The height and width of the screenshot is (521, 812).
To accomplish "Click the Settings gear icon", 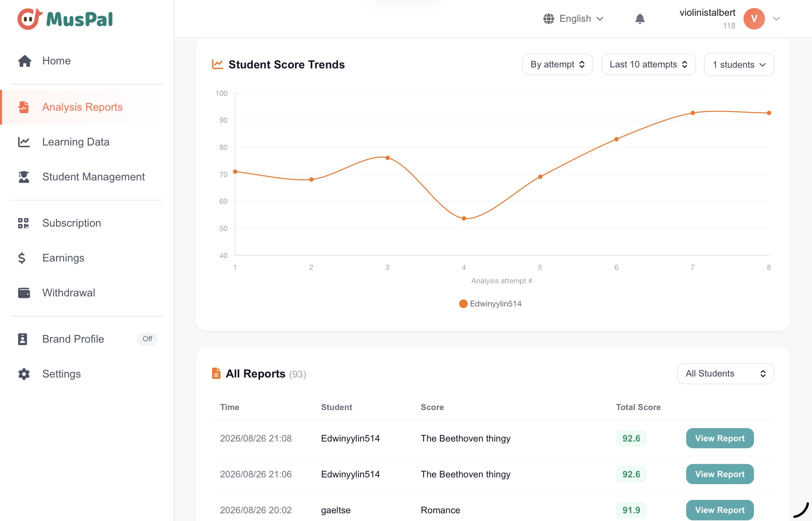I will pos(24,374).
